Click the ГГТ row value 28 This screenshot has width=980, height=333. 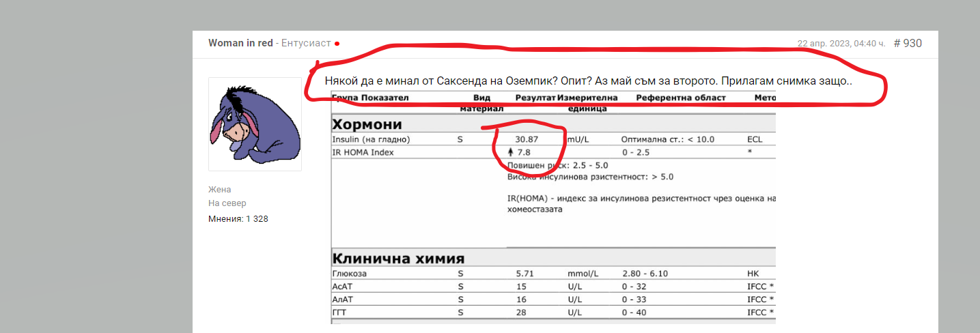coord(522,313)
